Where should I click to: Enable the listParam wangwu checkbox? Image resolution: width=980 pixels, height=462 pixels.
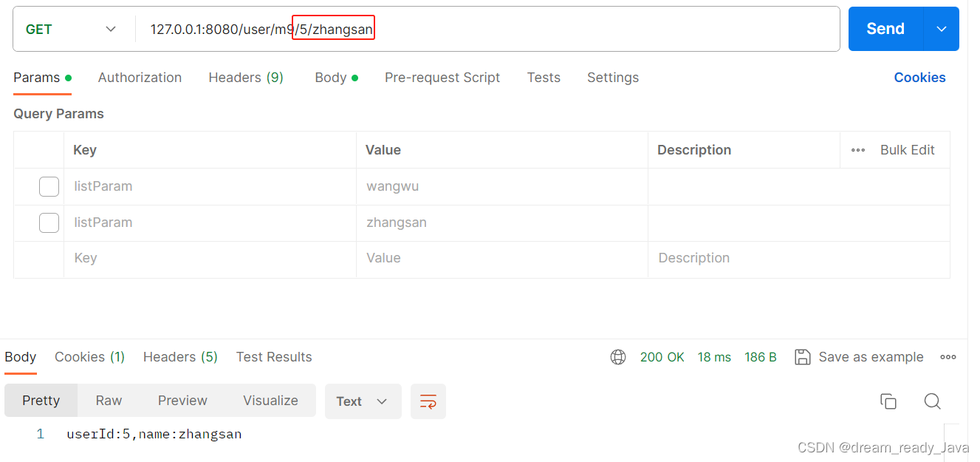[49, 186]
